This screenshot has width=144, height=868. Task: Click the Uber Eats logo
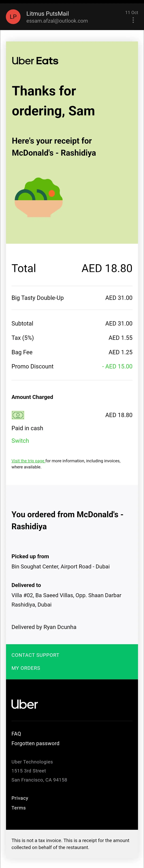[35, 61]
